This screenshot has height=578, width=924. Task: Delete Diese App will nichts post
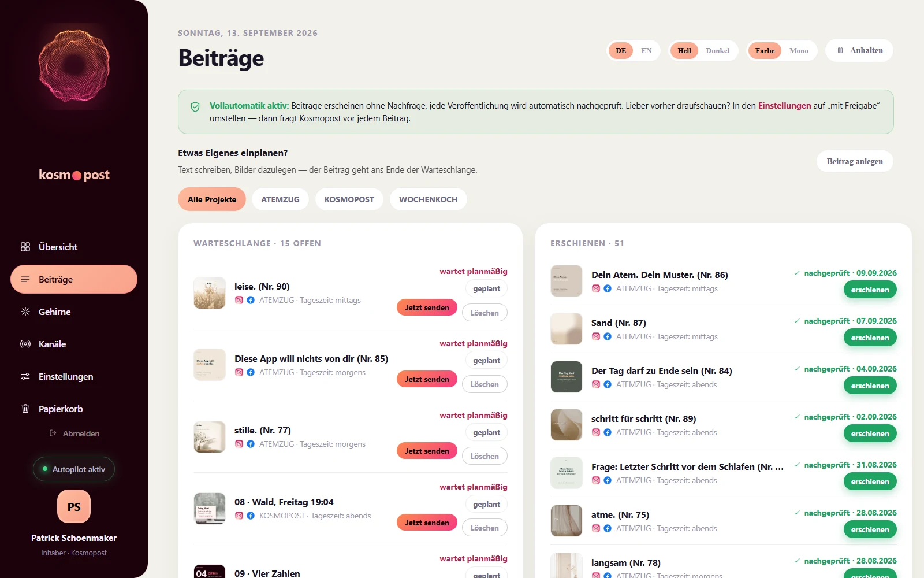(485, 384)
